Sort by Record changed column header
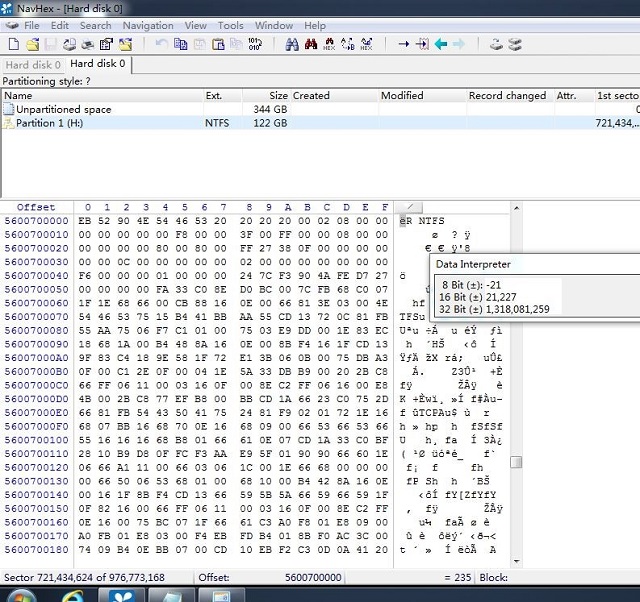Screen dimensions: 640x602 (510, 96)
